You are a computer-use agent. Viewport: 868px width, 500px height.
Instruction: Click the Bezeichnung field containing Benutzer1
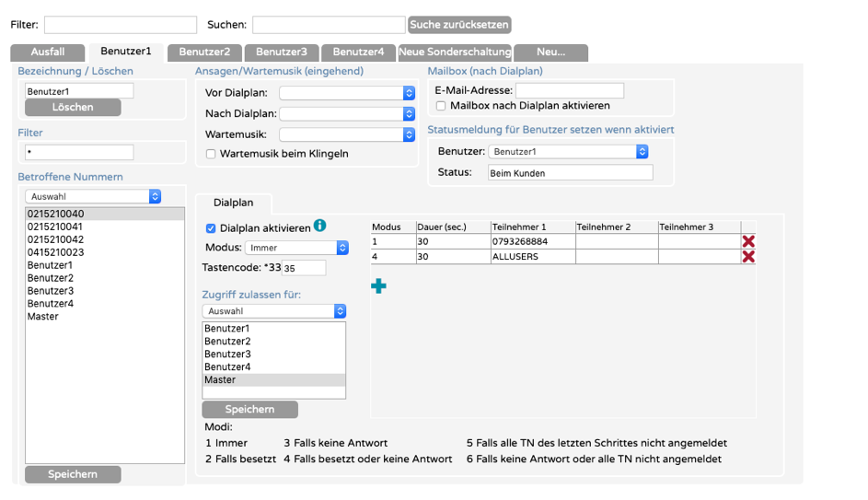pos(79,91)
